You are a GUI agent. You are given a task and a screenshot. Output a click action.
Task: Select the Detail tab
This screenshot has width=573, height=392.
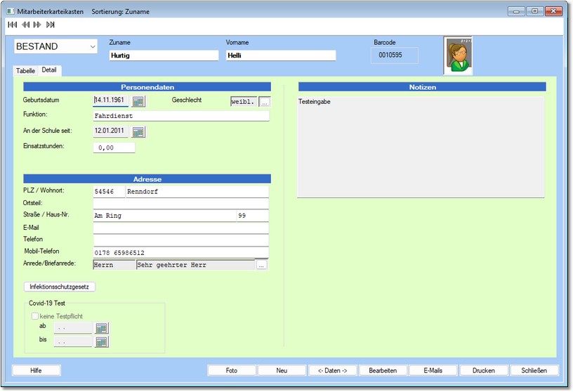pyautogui.click(x=49, y=70)
